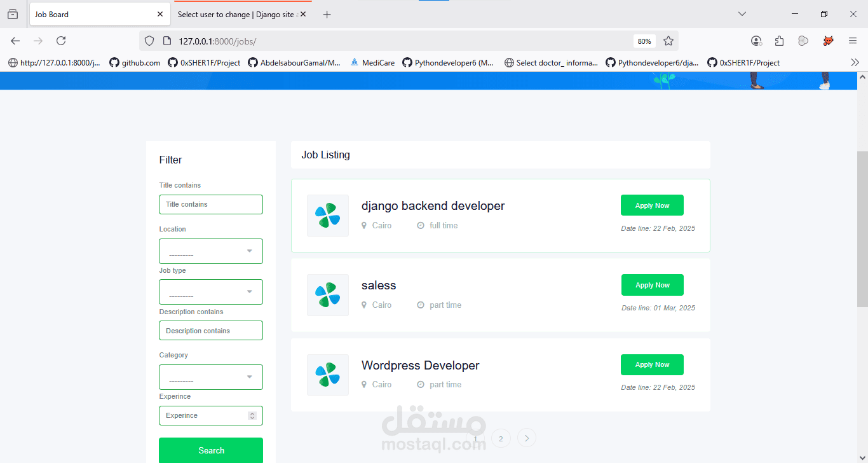Go to page 2 of job listings
Viewport: 868px width, 463px height.
pos(501,438)
